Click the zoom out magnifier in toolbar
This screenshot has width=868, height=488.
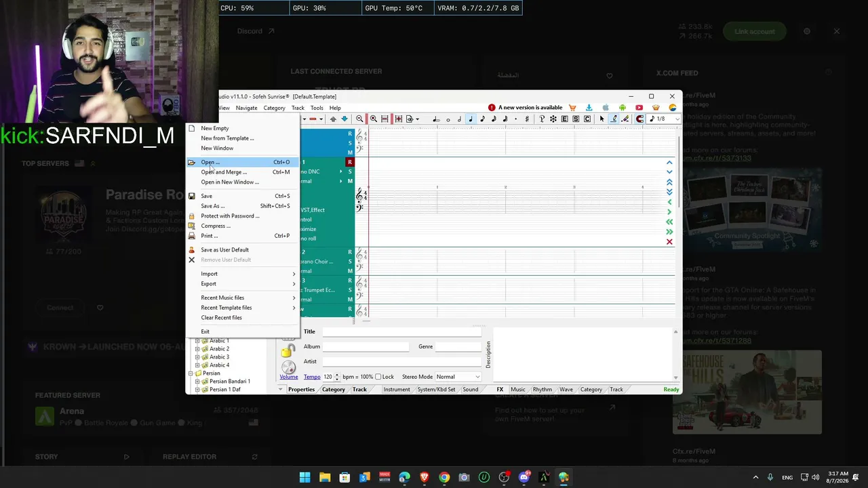pos(359,119)
